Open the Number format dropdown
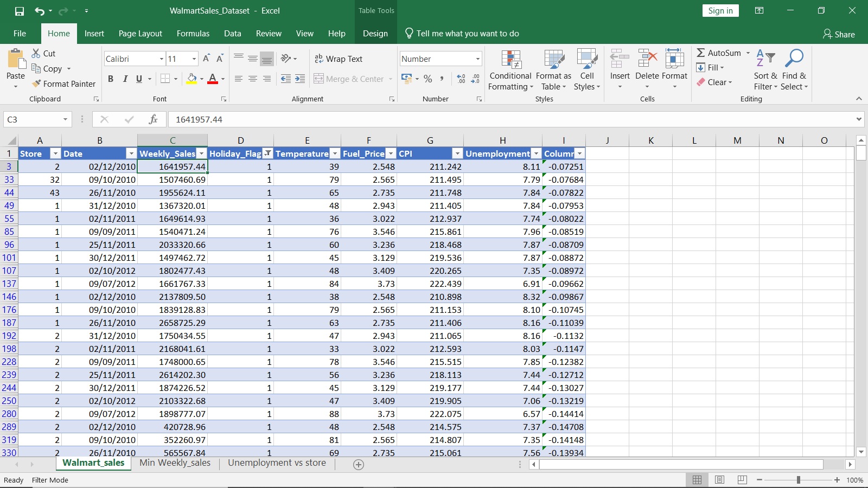Image resolution: width=868 pixels, height=488 pixels. pyautogui.click(x=477, y=59)
